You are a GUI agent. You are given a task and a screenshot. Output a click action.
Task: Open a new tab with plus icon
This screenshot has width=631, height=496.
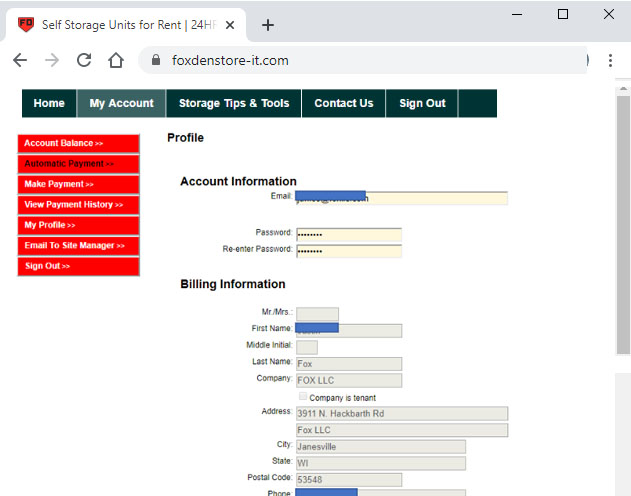click(268, 25)
